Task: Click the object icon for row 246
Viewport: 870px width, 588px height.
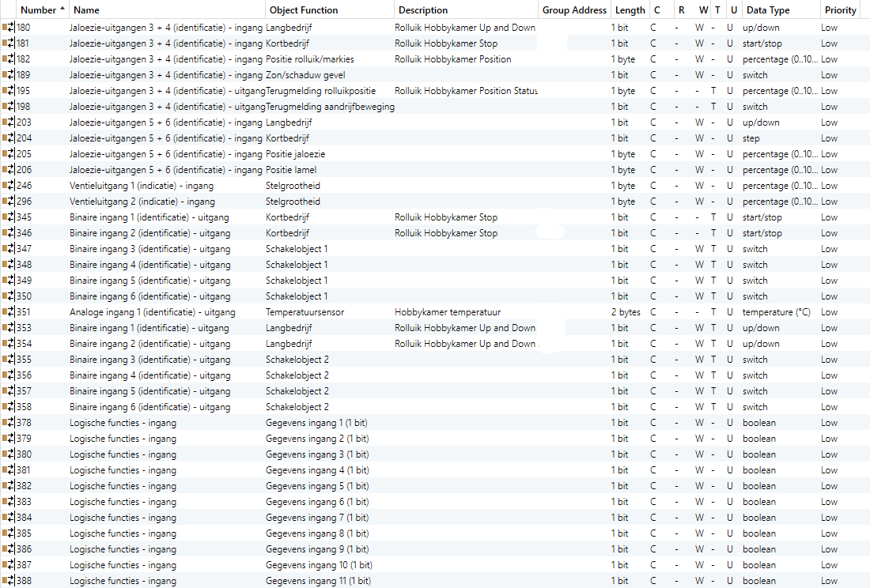Action: 9,186
